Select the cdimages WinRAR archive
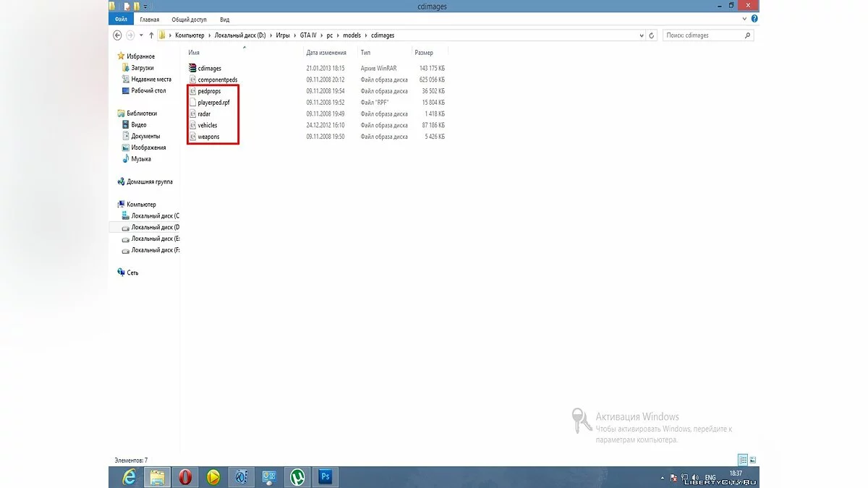 coord(209,68)
